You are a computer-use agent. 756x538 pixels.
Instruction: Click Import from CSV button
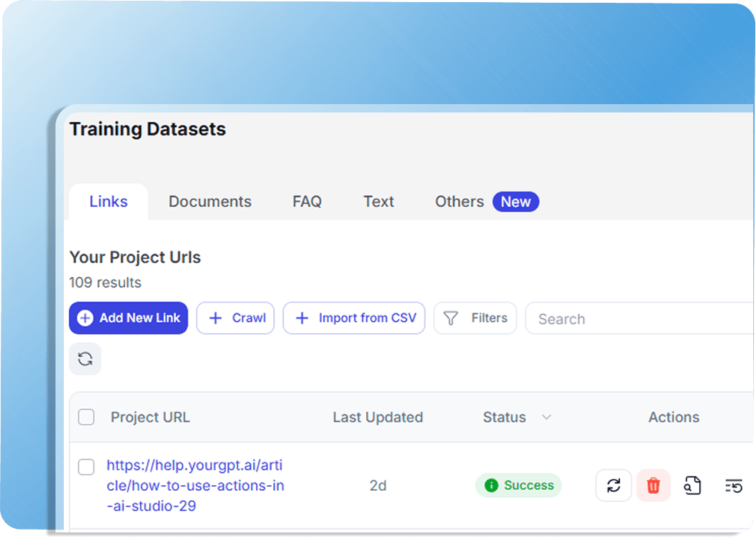[354, 318]
